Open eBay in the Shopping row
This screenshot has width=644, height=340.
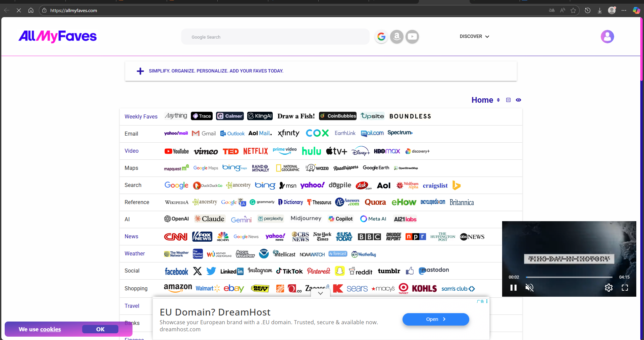[234, 288]
